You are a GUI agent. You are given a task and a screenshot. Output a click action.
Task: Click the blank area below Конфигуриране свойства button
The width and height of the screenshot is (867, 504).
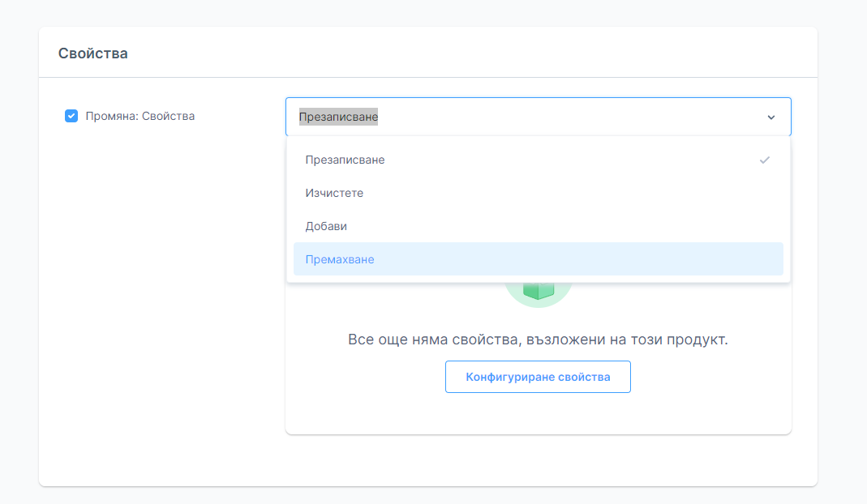[538, 413]
